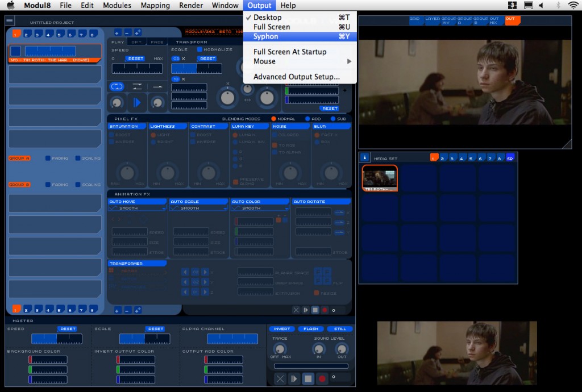Toggle Group A Scaling checkbox

tap(78, 158)
